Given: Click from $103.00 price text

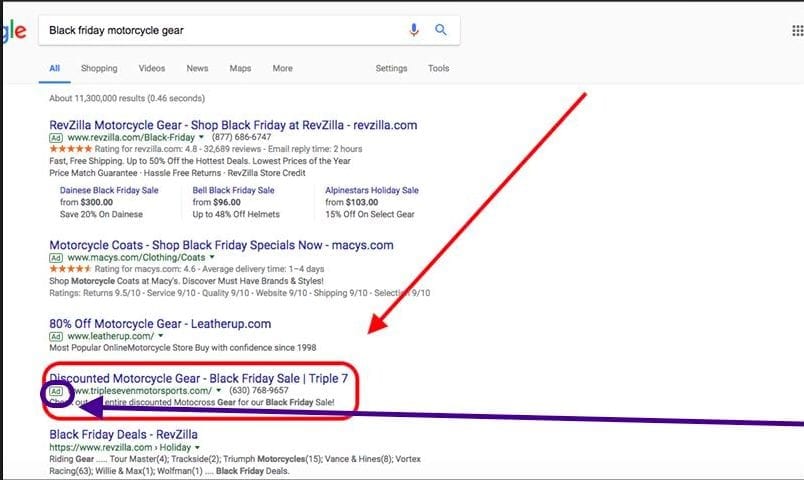Looking at the screenshot, I should tap(352, 202).
